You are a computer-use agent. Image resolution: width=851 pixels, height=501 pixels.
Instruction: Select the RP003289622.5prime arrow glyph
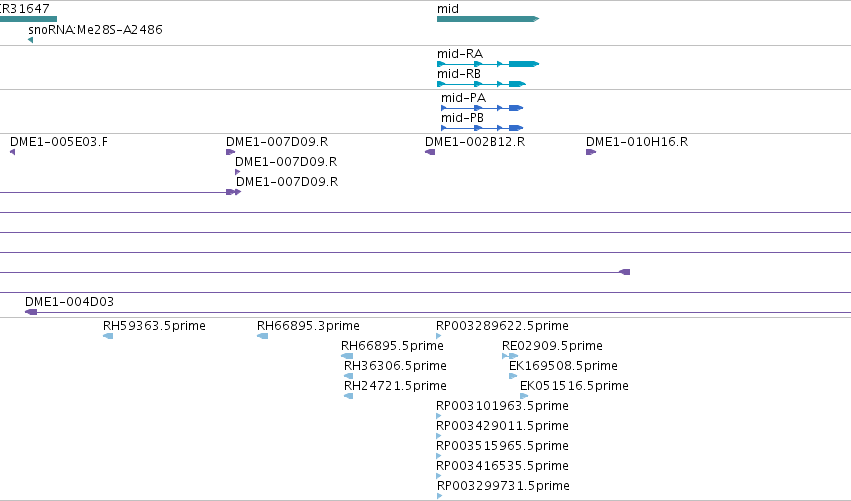[439, 336]
